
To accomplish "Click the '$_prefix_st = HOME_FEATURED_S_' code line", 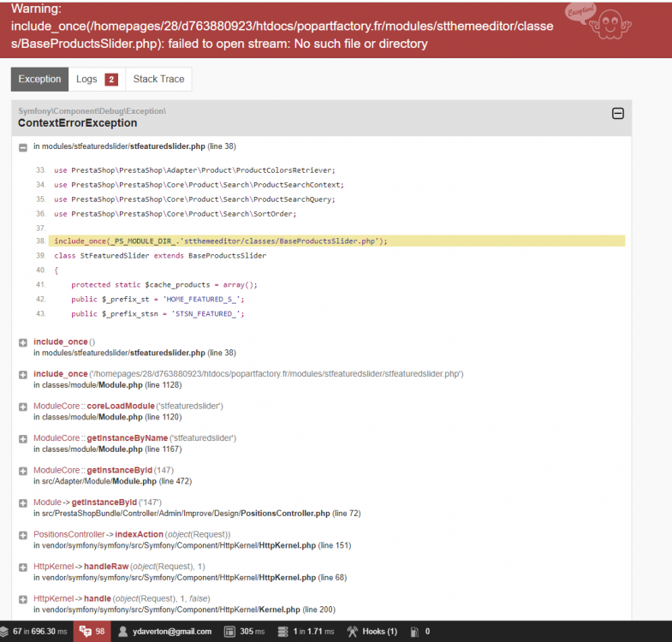I will pyautogui.click(x=158, y=299).
